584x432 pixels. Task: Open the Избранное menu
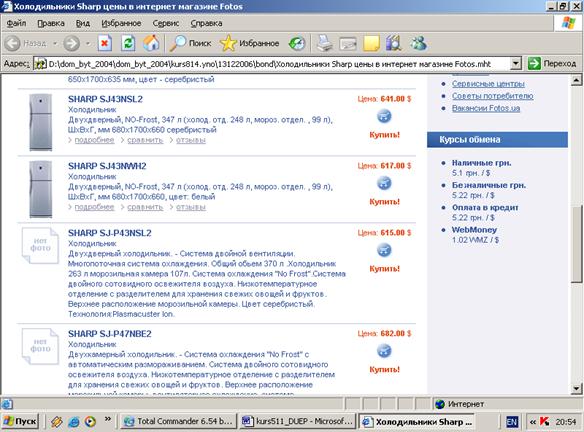pyautogui.click(x=121, y=23)
